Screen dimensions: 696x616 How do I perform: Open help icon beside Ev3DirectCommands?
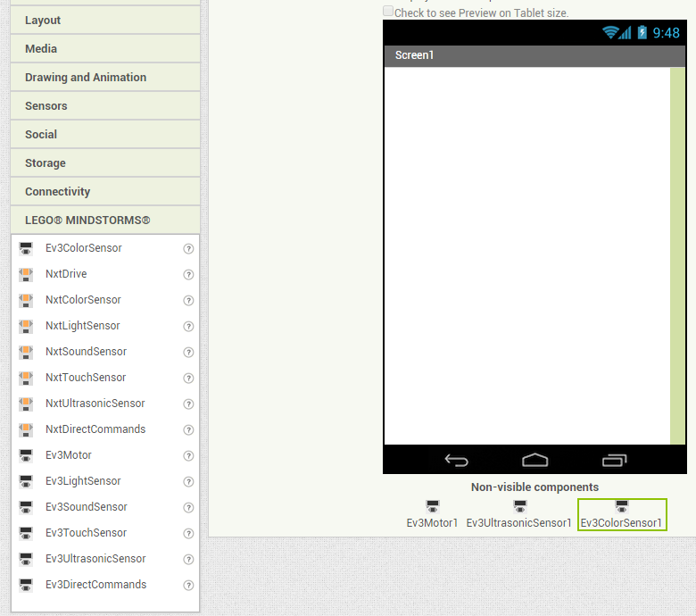(188, 586)
